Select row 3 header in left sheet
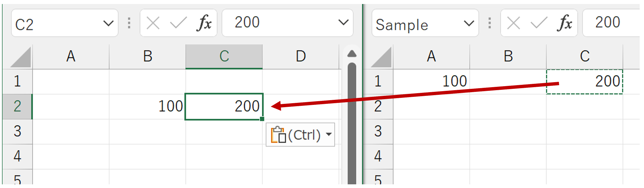644x188 pixels. pos(17,131)
